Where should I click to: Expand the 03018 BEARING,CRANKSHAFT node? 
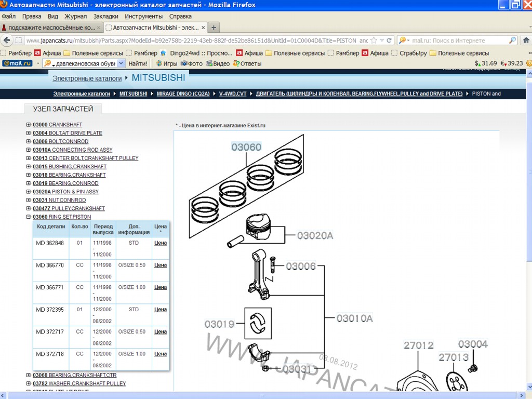(x=29, y=175)
